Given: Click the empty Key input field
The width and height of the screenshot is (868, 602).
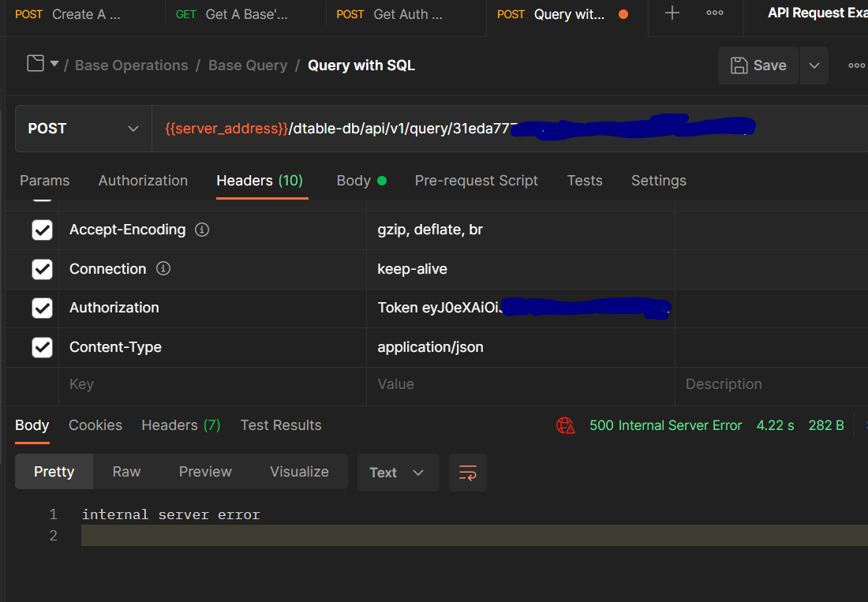Looking at the screenshot, I should click(211, 384).
